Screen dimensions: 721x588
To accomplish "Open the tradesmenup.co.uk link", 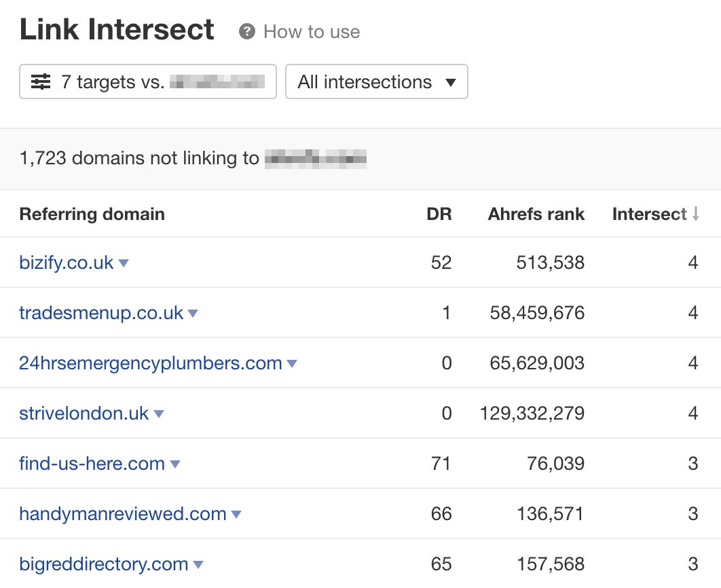I will click(x=101, y=313).
